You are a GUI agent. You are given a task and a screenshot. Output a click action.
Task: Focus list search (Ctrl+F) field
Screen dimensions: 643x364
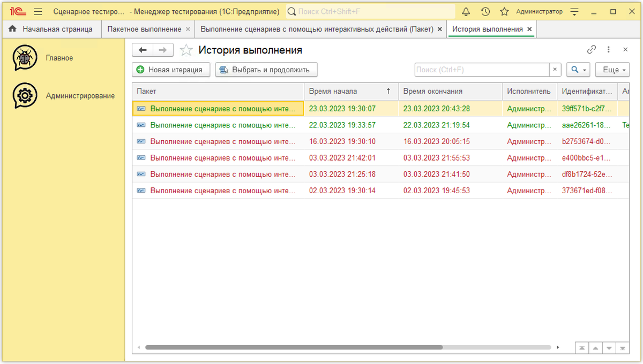pos(482,70)
